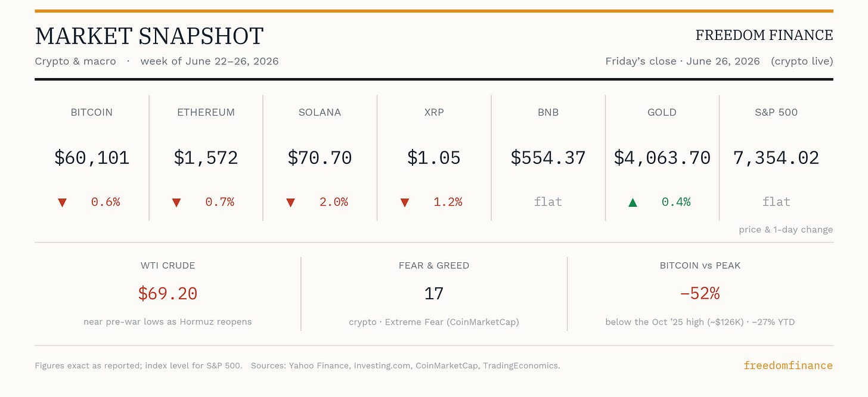Click the red down arrow under Ethereum

coord(176,203)
